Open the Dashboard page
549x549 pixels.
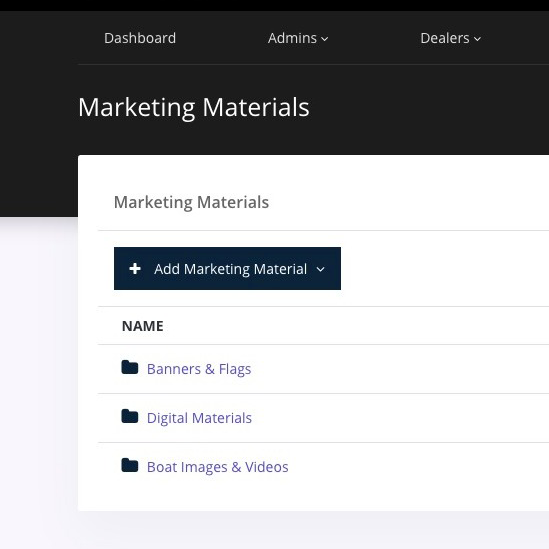click(140, 38)
